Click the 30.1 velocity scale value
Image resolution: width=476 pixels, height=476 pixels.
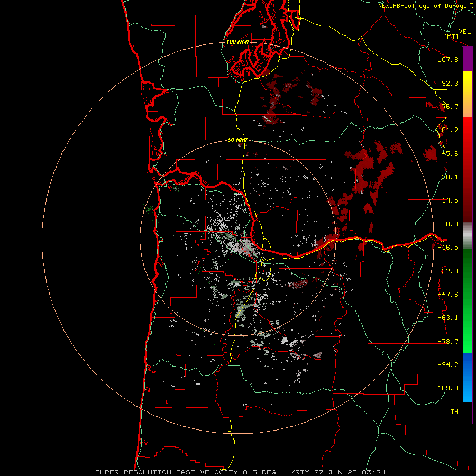click(x=450, y=177)
